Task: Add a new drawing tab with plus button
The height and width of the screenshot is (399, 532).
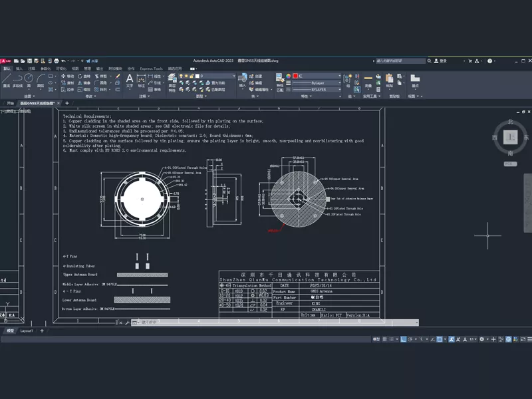Action: pyautogui.click(x=67, y=103)
